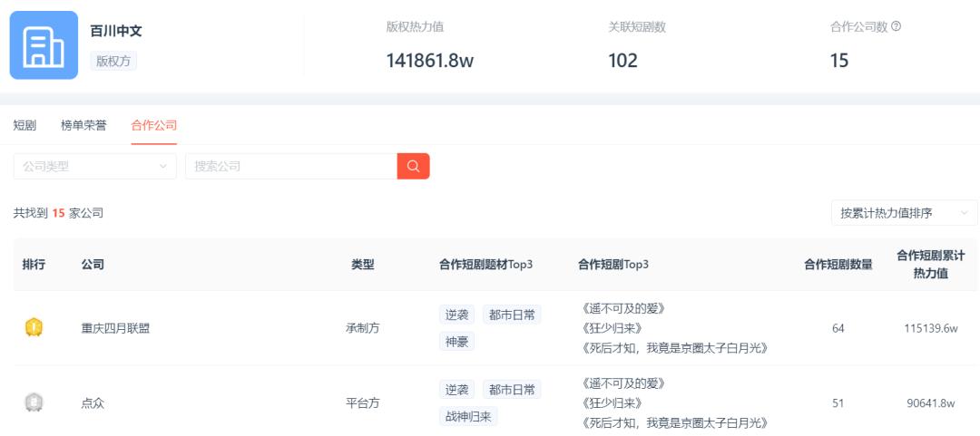980x436 pixels.
Task: Click the 合作短剧累计热力值 column header
Action: pyautogui.click(x=929, y=265)
